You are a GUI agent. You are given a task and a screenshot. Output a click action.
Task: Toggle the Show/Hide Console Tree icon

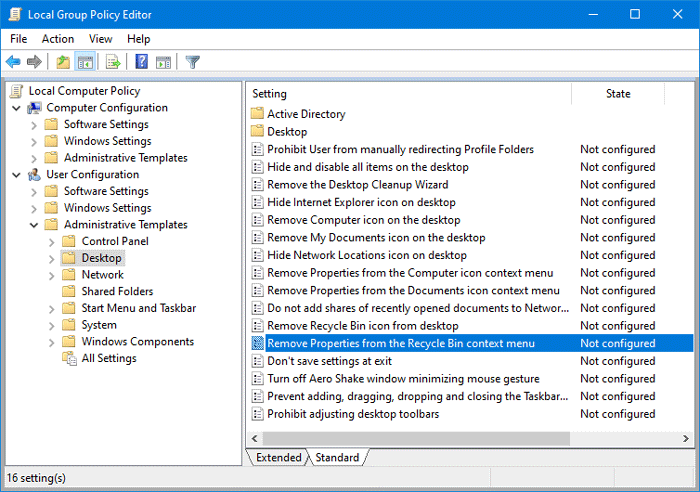click(x=85, y=62)
